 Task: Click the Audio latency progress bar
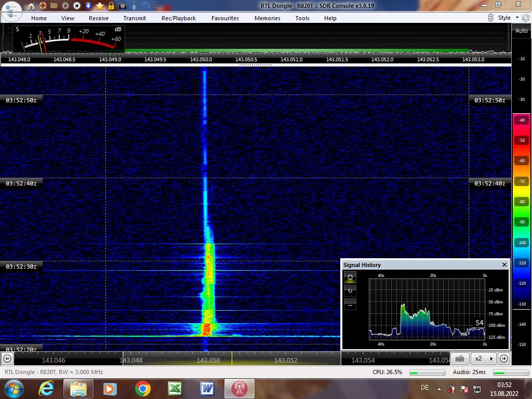tap(511, 373)
